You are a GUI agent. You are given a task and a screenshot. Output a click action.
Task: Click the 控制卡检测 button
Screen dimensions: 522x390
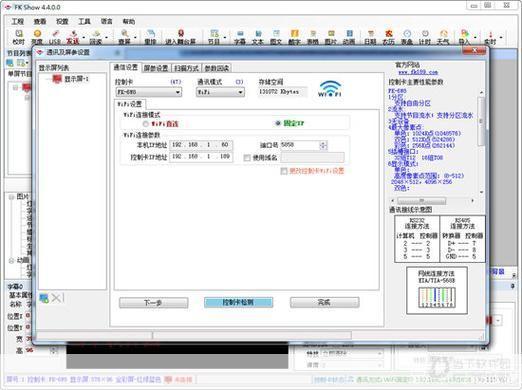(x=238, y=302)
